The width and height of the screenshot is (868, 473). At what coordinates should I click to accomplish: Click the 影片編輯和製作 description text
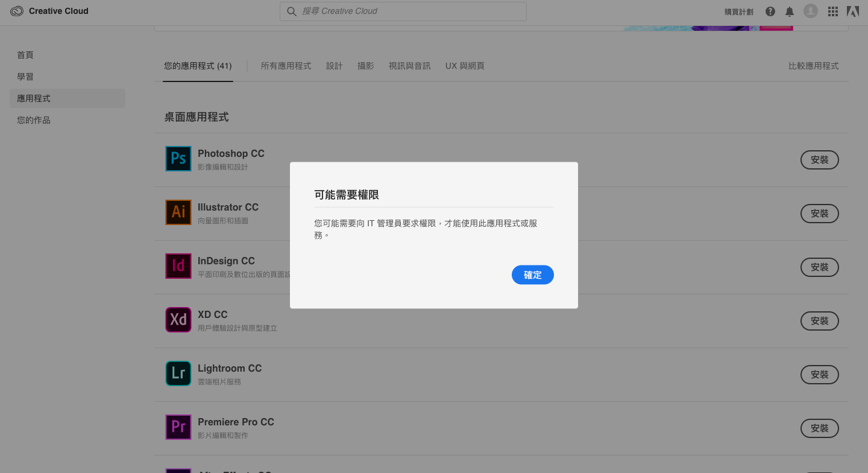pos(223,436)
